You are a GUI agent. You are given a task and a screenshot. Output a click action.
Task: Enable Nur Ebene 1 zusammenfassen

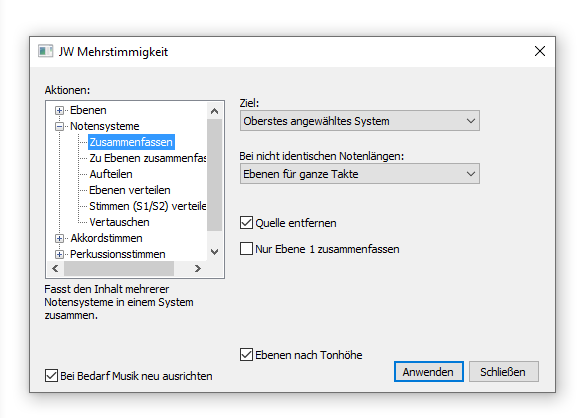pos(246,249)
